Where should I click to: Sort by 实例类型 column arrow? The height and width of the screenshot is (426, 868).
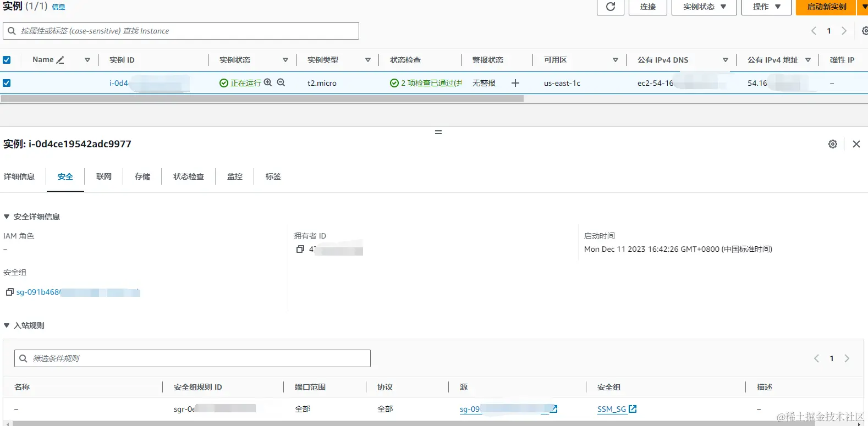pos(368,60)
